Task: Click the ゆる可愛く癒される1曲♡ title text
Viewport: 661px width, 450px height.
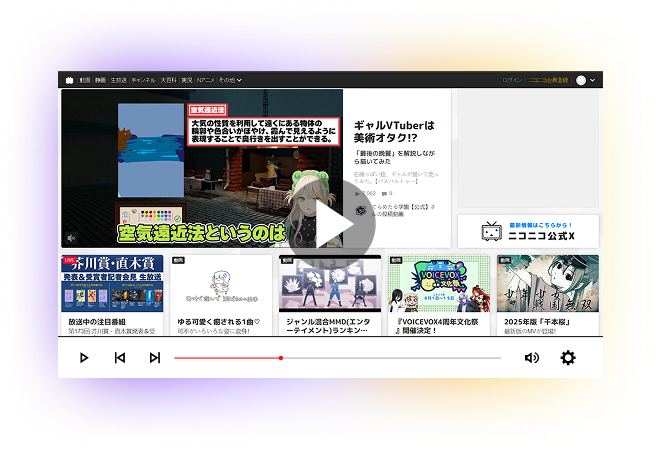Action: point(219,322)
